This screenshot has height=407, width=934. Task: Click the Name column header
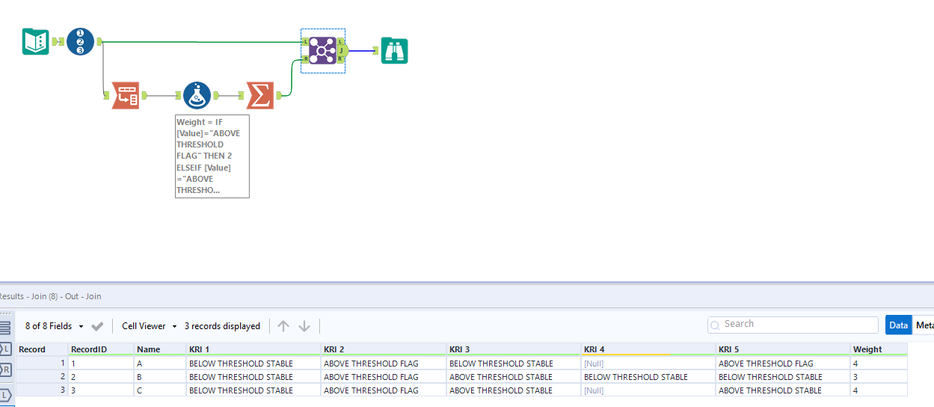[160, 349]
